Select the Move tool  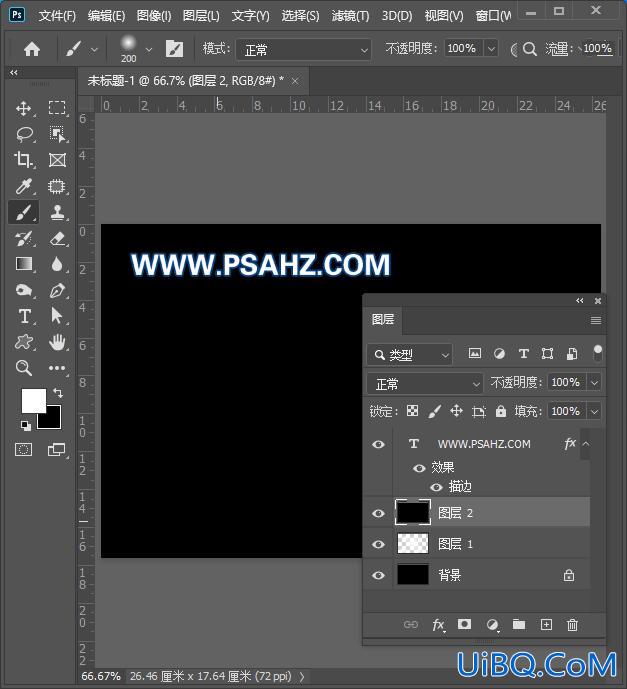[x=24, y=108]
